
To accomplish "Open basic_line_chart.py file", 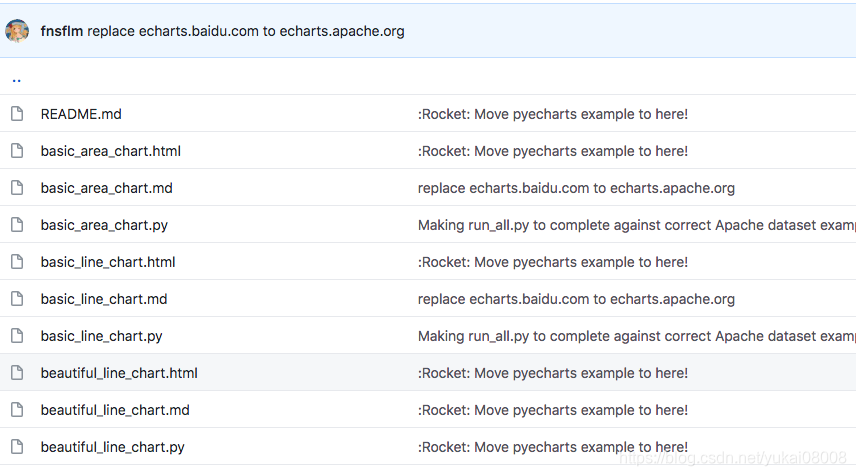I will click(x=101, y=336).
